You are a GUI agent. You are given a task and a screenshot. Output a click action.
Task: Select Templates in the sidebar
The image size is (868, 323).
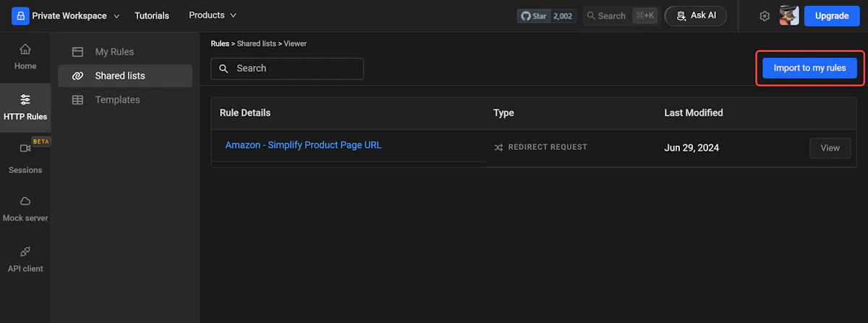(117, 100)
